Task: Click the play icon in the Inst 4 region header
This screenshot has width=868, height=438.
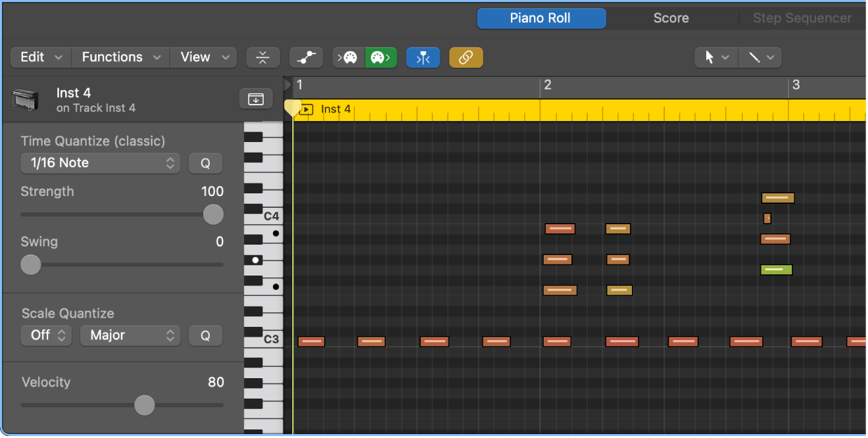Action: click(x=306, y=110)
